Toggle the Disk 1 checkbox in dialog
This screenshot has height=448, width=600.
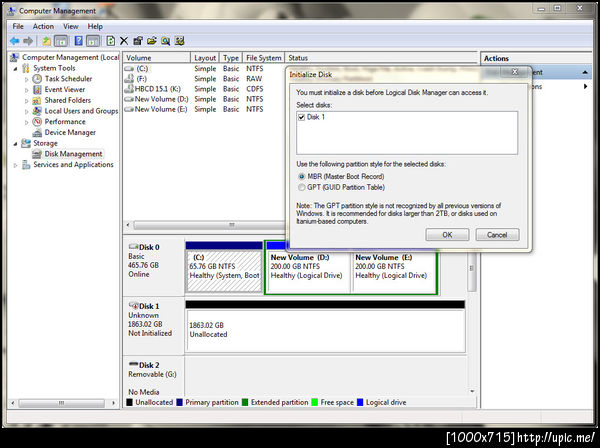(x=302, y=117)
